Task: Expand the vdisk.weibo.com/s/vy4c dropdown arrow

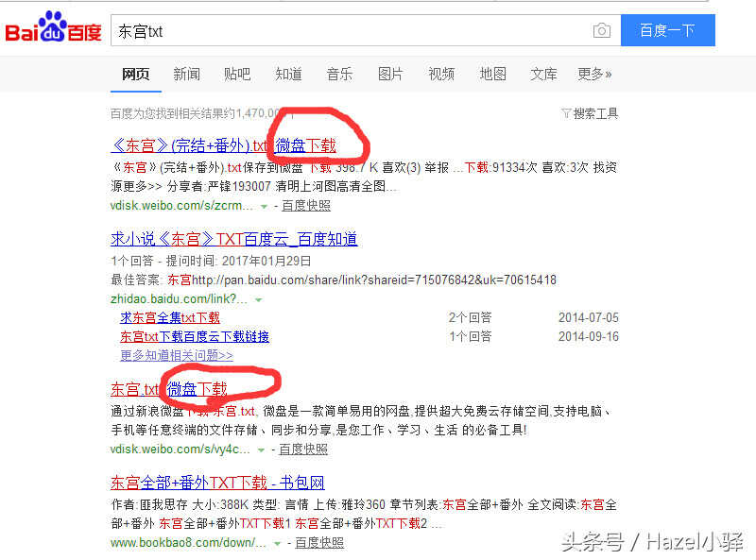Action: click(261, 450)
